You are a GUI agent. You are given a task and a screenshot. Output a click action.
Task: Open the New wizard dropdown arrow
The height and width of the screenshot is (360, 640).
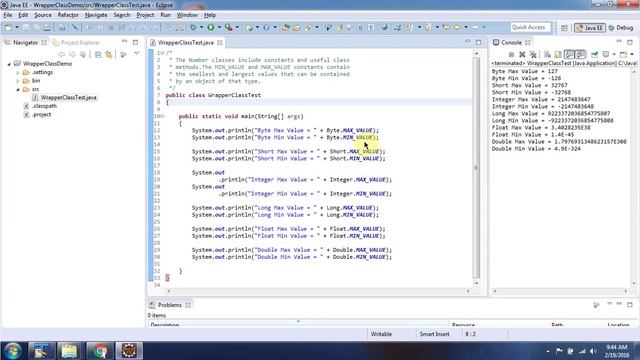pos(17,27)
